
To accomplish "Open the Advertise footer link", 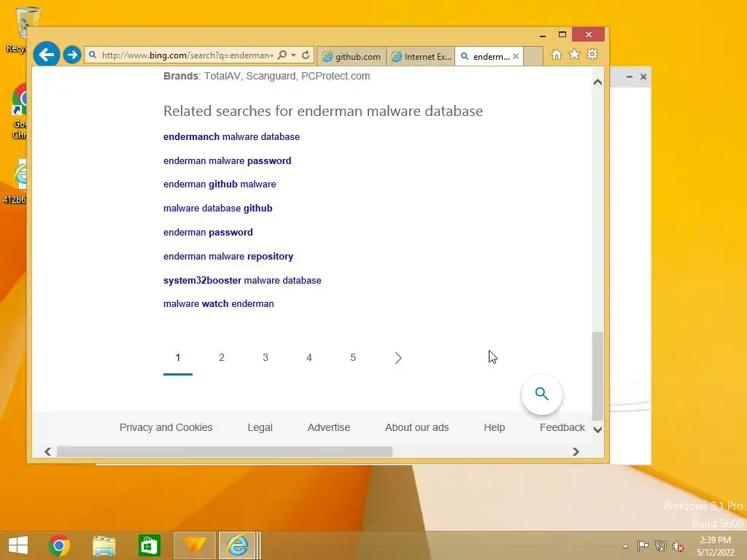I will pyautogui.click(x=329, y=427).
